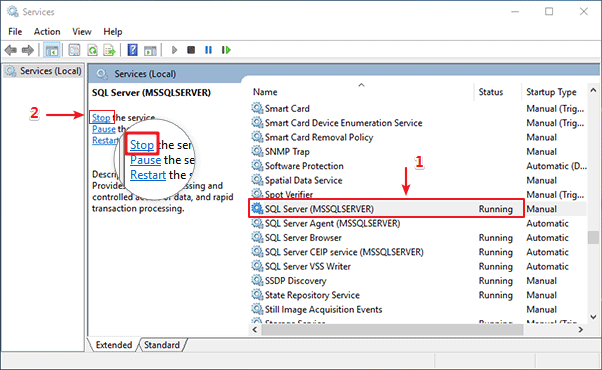Click Running status of State Repository Service

coord(495,295)
